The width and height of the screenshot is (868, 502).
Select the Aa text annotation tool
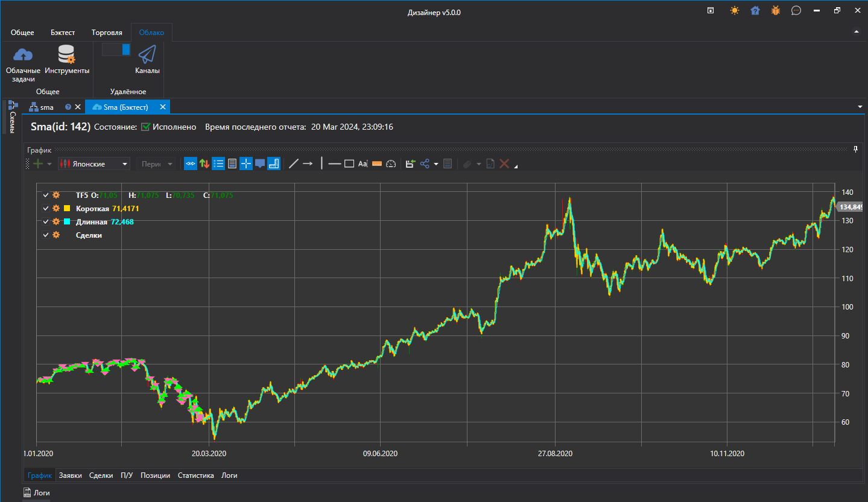pos(363,164)
